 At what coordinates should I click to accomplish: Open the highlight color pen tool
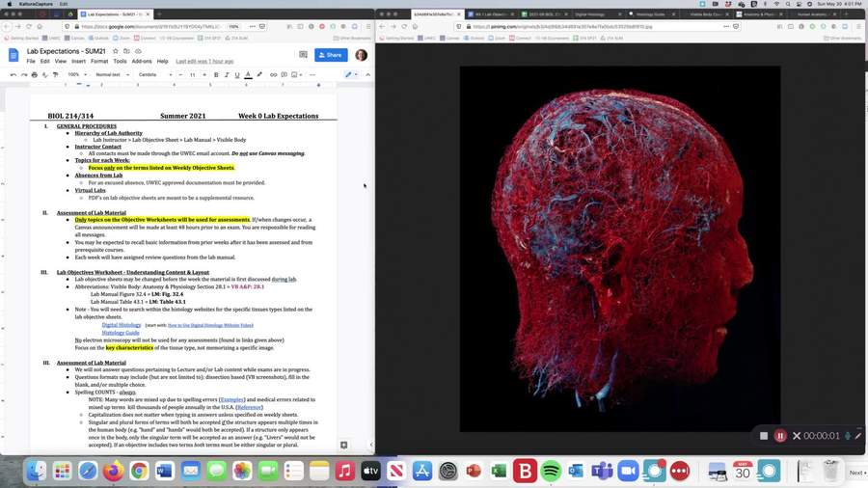(259, 74)
